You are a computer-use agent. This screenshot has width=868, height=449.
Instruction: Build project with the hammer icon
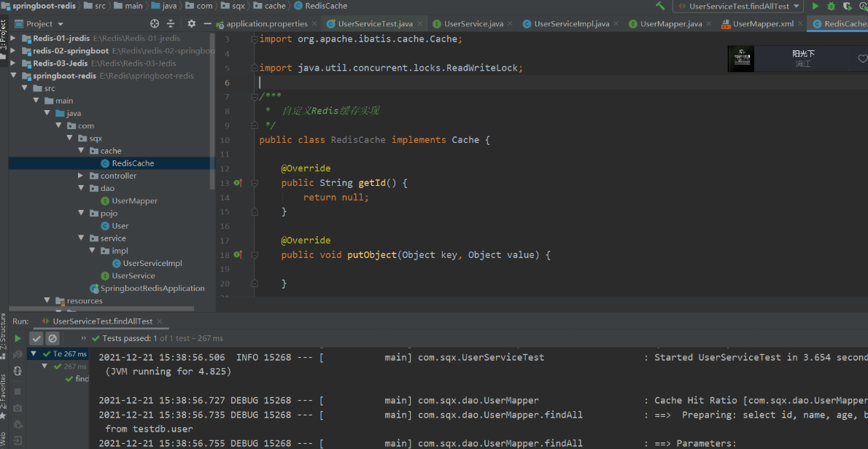660,6
